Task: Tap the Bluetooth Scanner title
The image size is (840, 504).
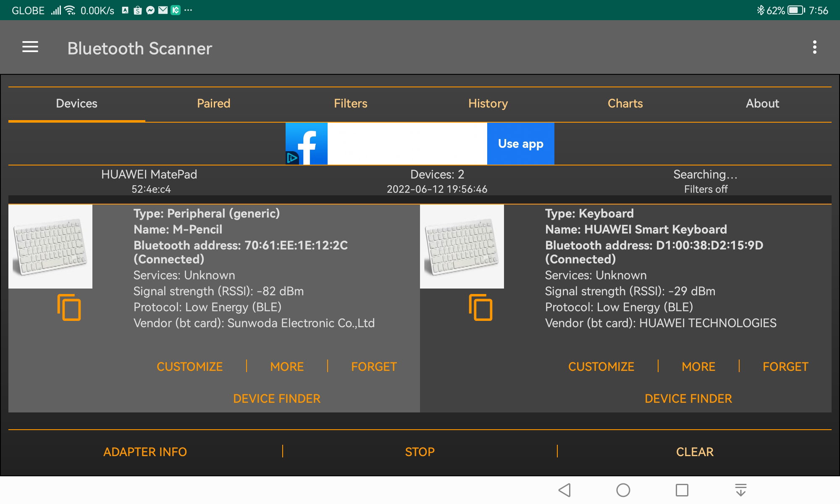Action: click(x=140, y=48)
